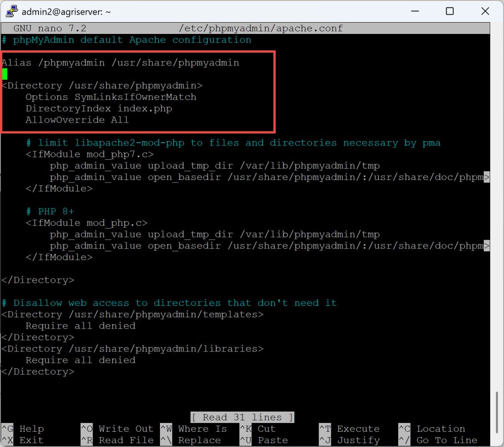Viewport: 504px width, 447px height.
Task: Click the '<Directory /usr/share/phpmyadmin/templates>' line
Action: pos(132,314)
